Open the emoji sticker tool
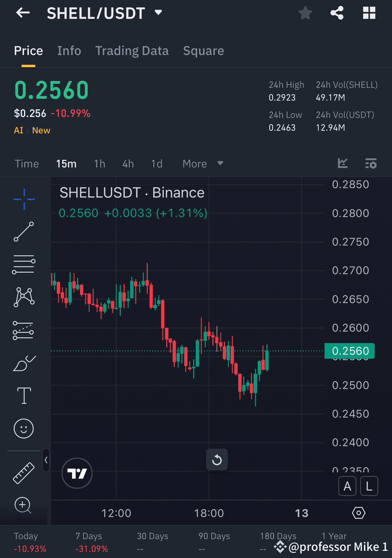 24,428
